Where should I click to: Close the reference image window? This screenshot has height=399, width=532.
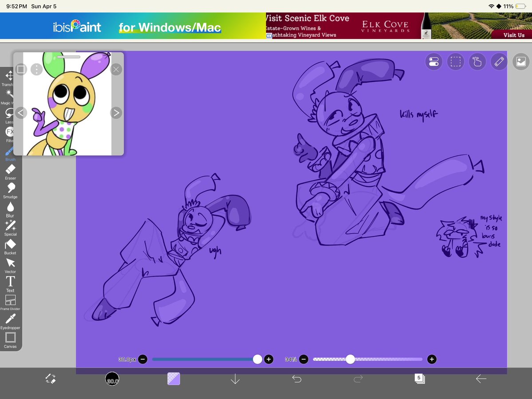coord(116,70)
